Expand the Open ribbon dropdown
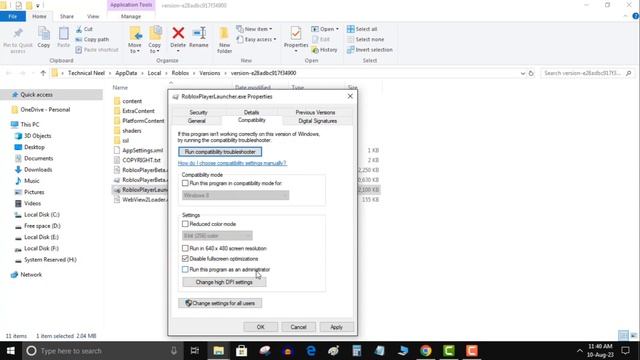The image size is (640, 360). point(338,29)
